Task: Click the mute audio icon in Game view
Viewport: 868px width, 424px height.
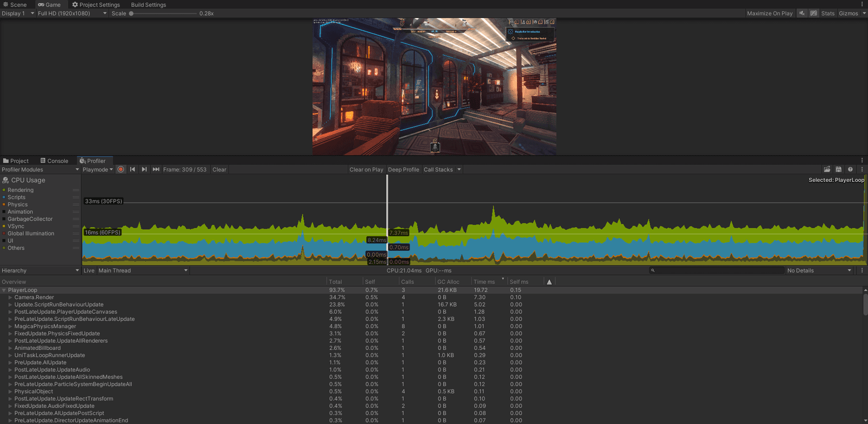Action: [x=802, y=13]
